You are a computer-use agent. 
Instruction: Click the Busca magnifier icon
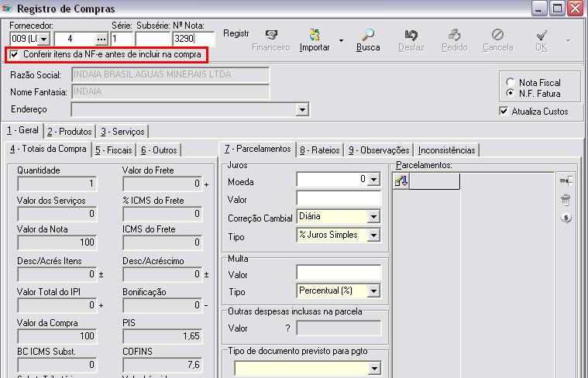click(368, 36)
